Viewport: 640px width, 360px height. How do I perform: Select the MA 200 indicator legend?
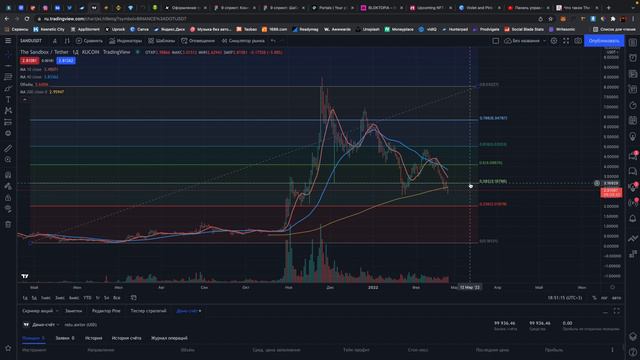(x=42, y=92)
